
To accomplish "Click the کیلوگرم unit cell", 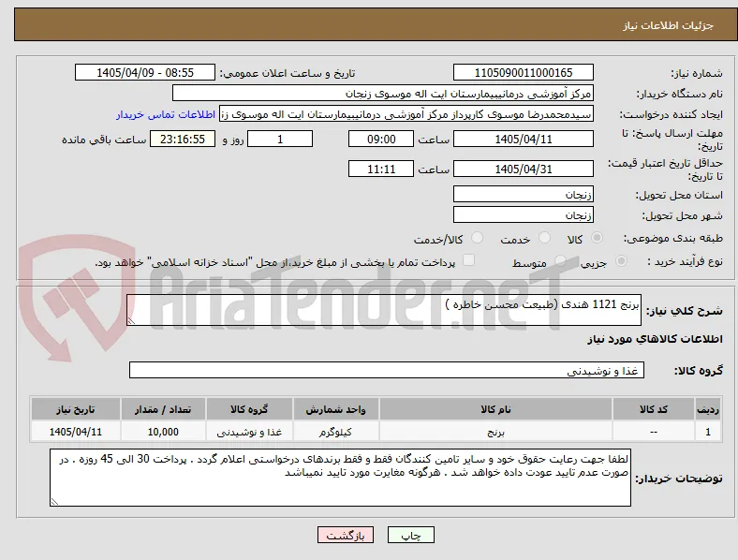I will tap(335, 432).
